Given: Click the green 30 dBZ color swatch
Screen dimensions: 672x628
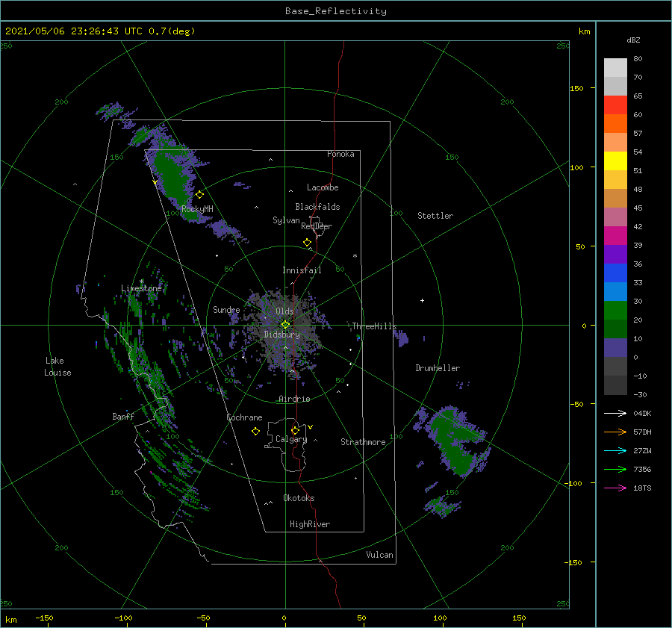Looking at the screenshot, I should point(615,311).
